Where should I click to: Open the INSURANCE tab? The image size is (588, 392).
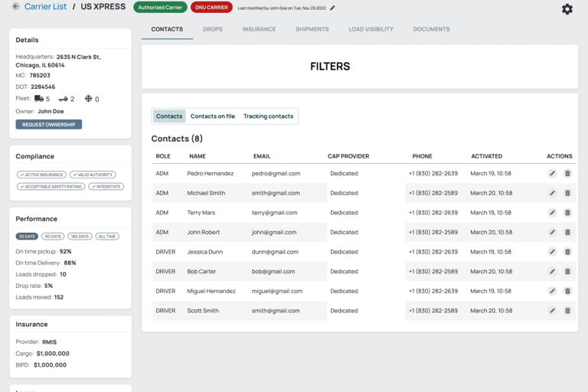tap(259, 29)
